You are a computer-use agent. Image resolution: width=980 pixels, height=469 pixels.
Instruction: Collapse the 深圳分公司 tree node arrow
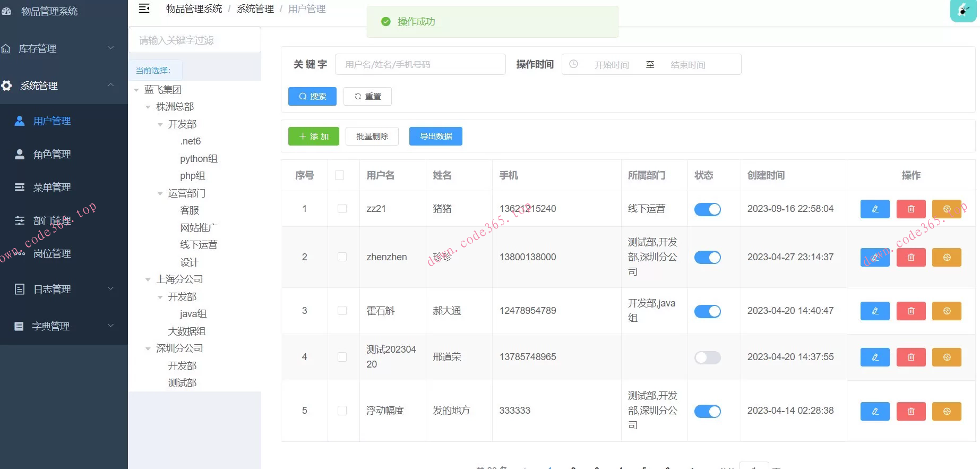point(148,349)
